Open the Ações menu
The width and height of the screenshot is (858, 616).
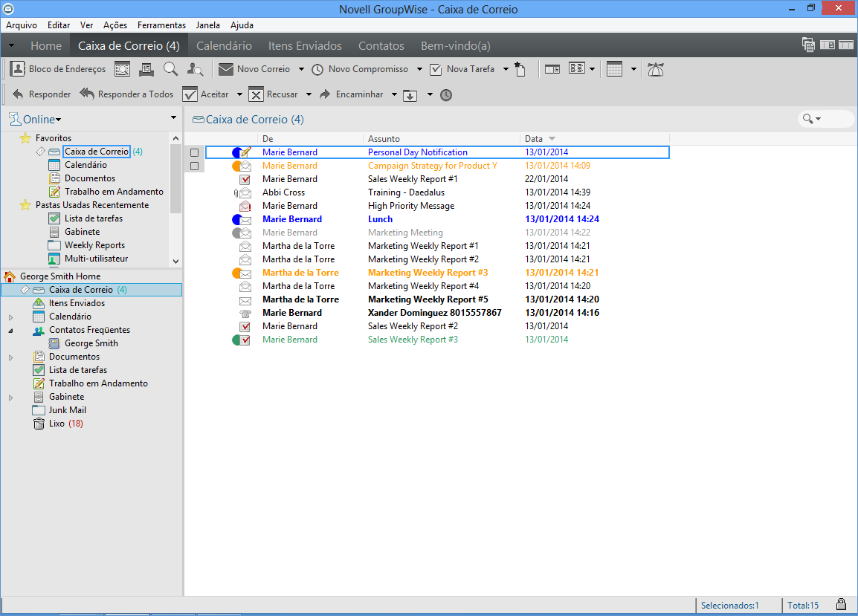115,25
